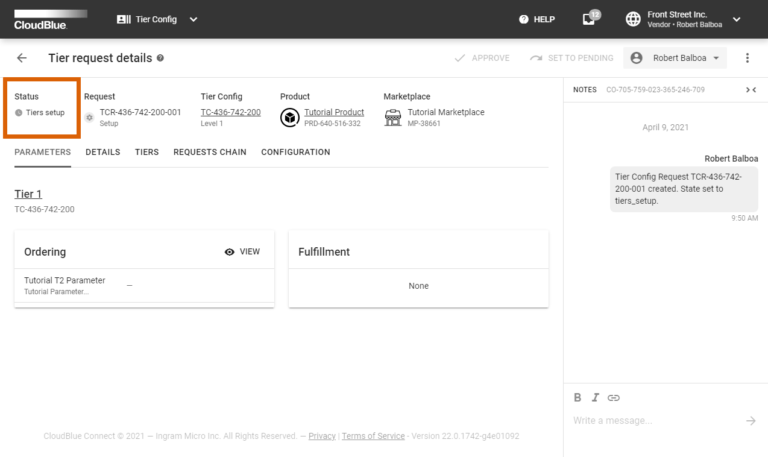Click the CloudBlue logo

[50, 20]
